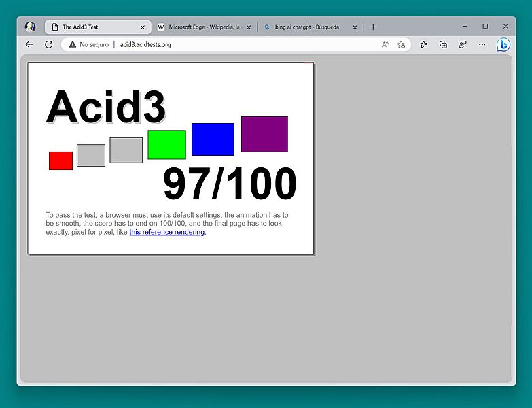Switch to The Acid3 Test tab

pyautogui.click(x=98, y=27)
